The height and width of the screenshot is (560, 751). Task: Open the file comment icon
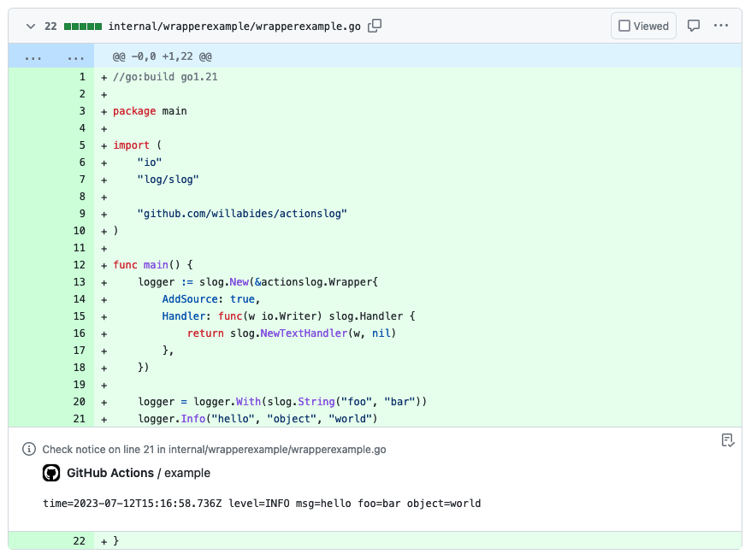tap(694, 27)
